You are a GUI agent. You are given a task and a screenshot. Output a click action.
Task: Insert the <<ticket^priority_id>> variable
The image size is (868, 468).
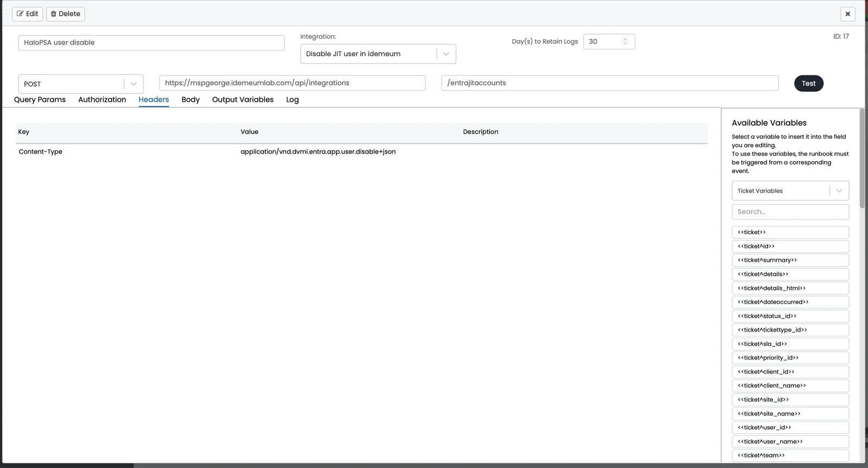790,358
